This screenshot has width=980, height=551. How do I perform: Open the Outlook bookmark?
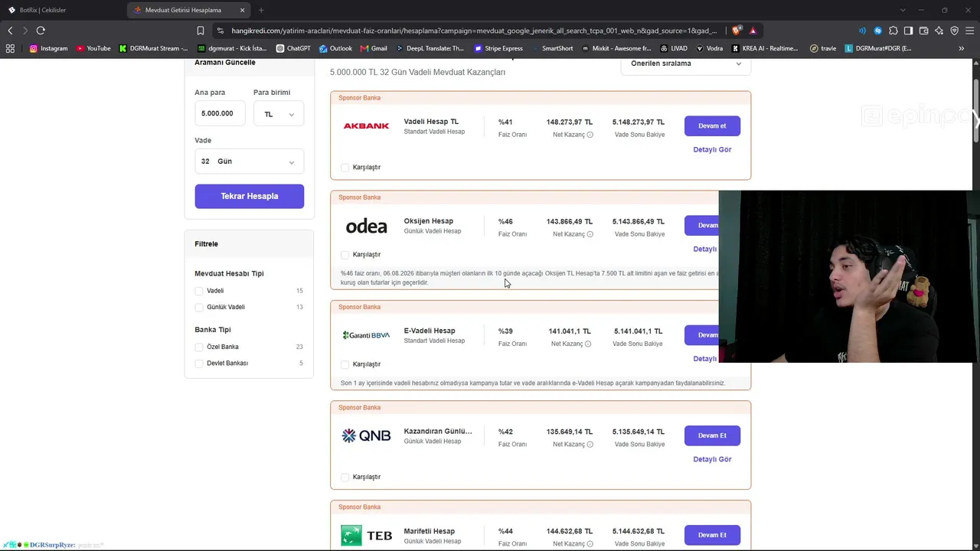[335, 48]
